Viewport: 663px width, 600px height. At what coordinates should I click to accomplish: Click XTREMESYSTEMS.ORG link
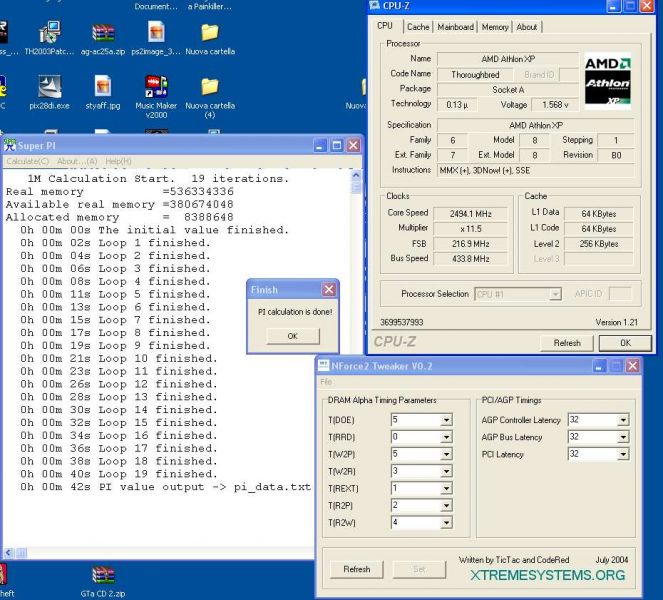coord(548,575)
